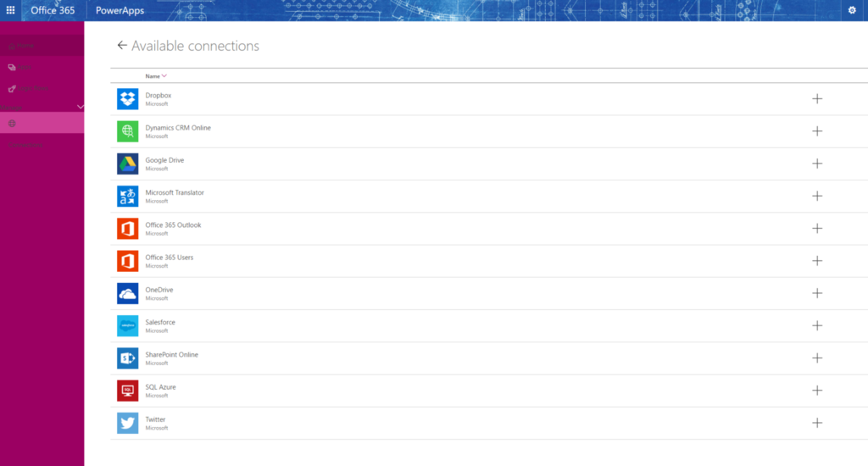The height and width of the screenshot is (466, 868).
Task: Add a OneDrive connection via plus
Action: (817, 293)
